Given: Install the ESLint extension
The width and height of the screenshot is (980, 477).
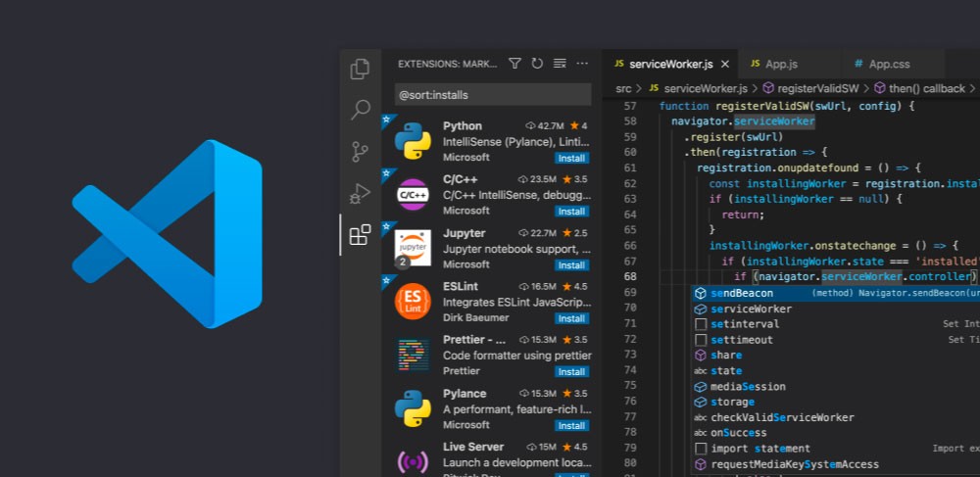Looking at the screenshot, I should [x=571, y=318].
